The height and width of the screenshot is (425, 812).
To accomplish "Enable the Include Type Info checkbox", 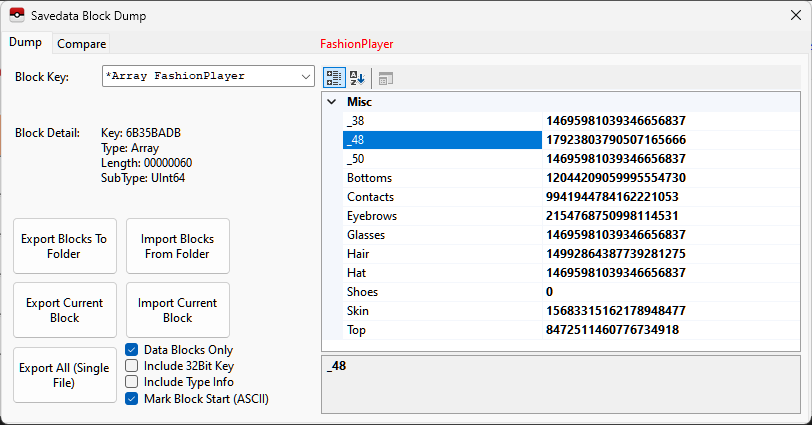I will click(132, 382).
